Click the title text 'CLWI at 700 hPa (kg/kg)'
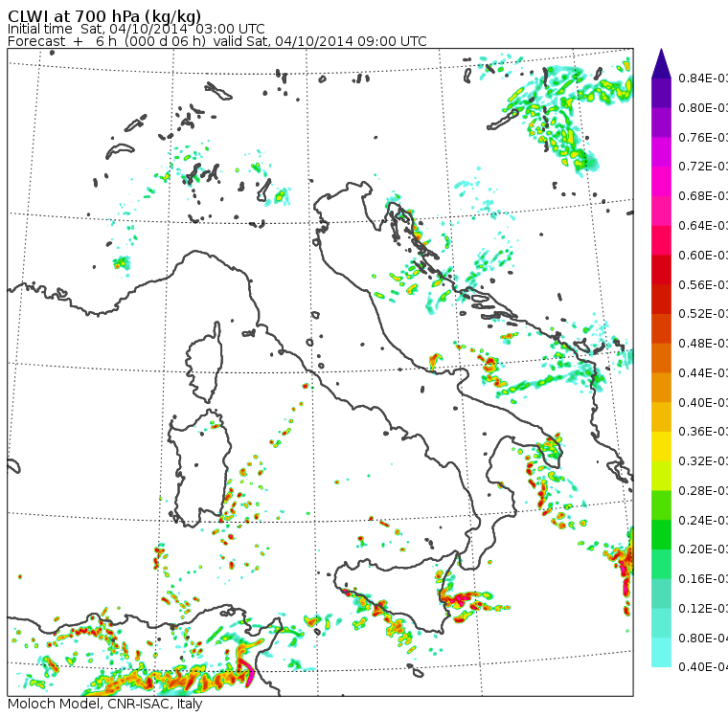 104,15
